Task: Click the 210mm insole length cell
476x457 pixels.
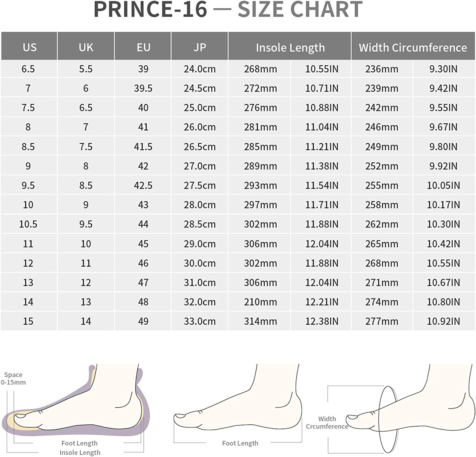Action: click(260, 302)
